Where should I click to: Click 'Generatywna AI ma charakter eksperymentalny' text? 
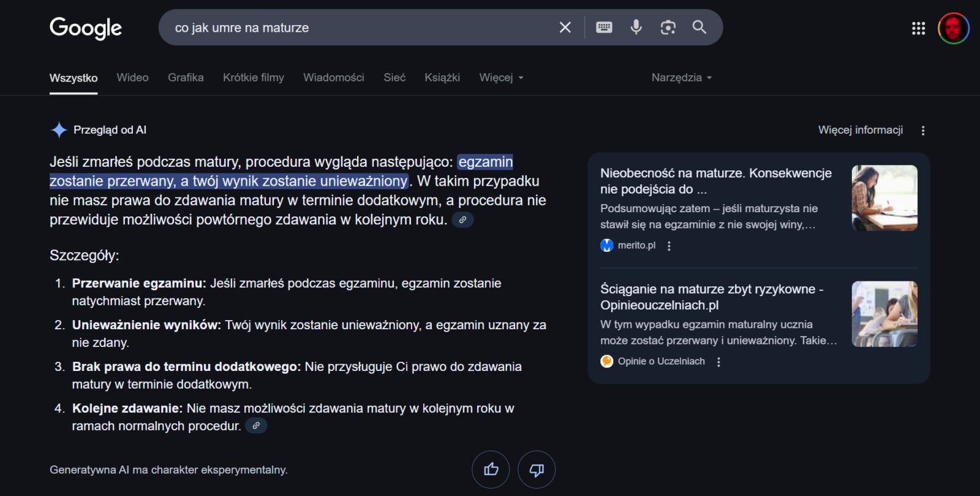click(x=168, y=470)
